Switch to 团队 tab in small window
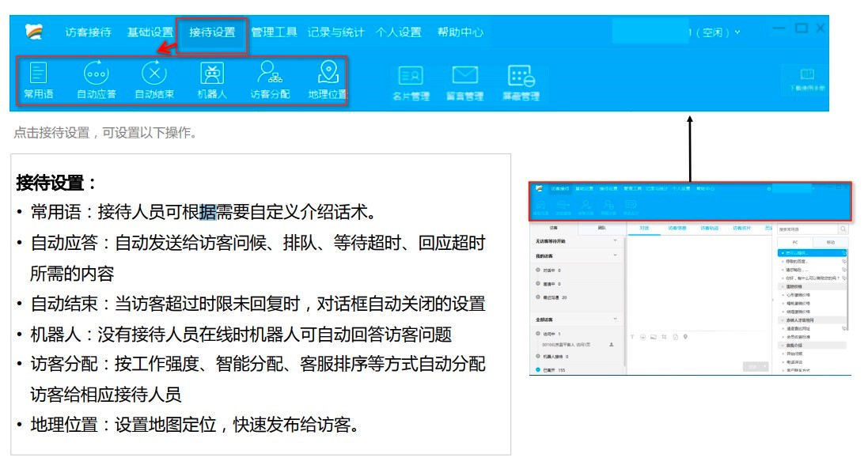The image size is (868, 469). [601, 228]
